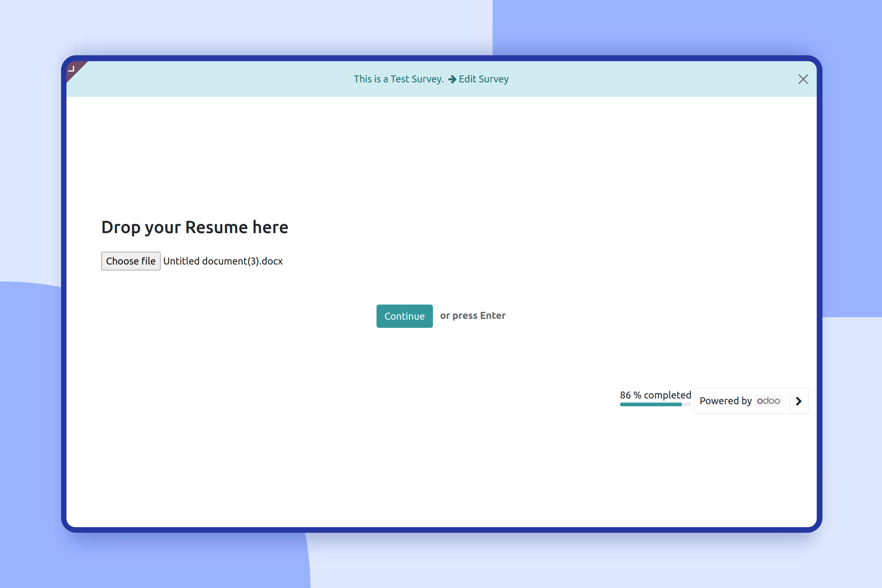Click the unfilled gray end of progress bar
The width and height of the screenshot is (882, 588).
686,405
